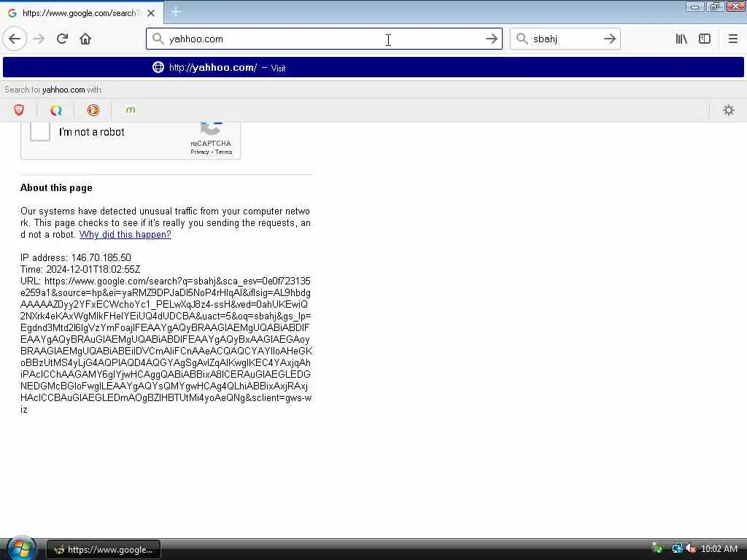Open the hamburger application menu
Viewport: 747px width, 560px height.
coord(733,39)
